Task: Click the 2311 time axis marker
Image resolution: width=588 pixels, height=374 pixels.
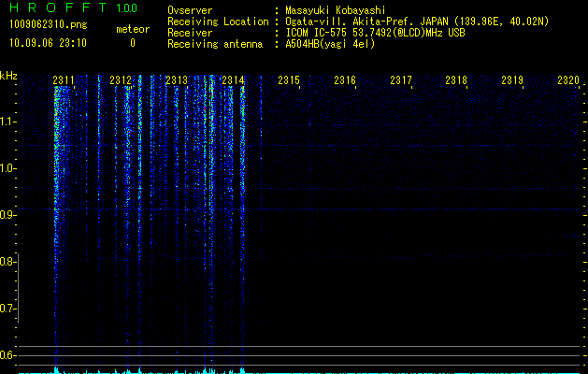Action: pyautogui.click(x=63, y=80)
